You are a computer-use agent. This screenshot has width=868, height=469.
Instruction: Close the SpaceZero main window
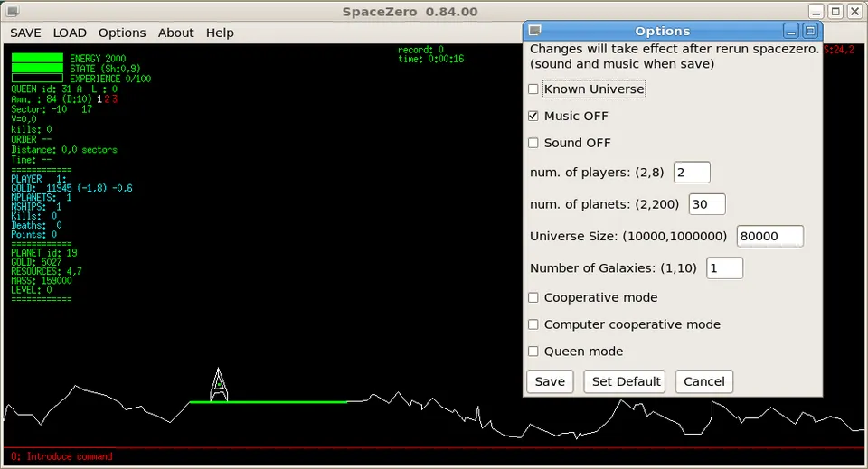point(855,12)
